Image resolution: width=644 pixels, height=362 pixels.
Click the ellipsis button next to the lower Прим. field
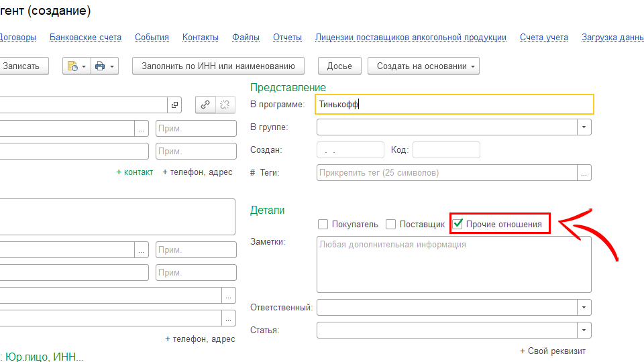(141, 250)
